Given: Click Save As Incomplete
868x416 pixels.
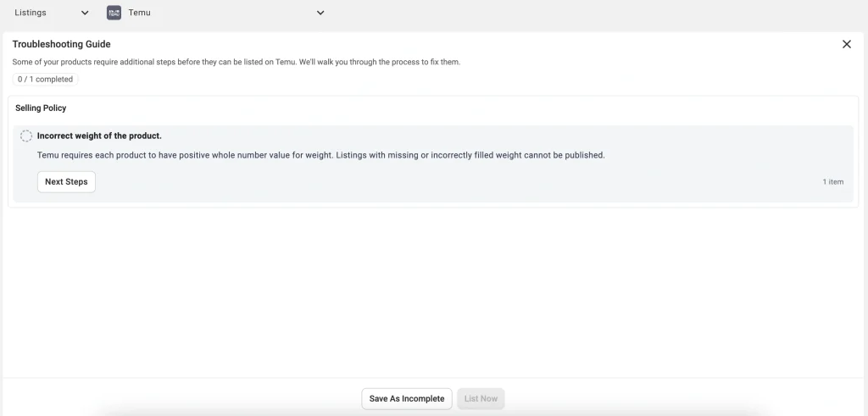Looking at the screenshot, I should 406,398.
